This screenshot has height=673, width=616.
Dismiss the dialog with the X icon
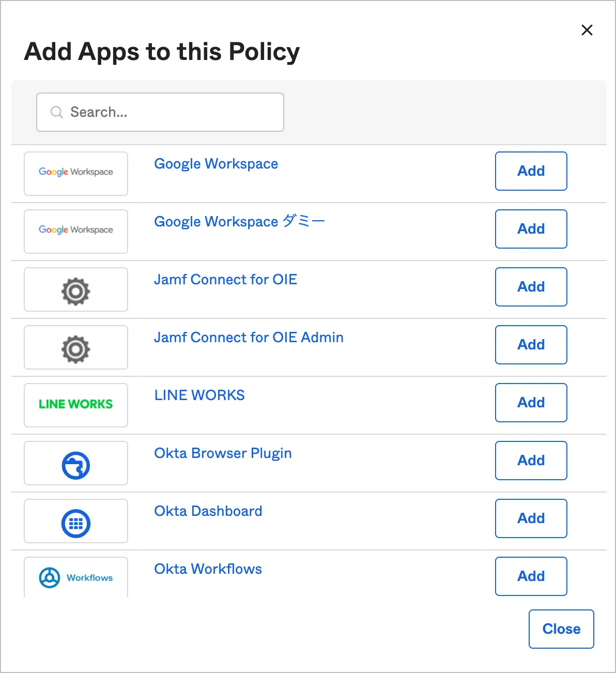[587, 30]
